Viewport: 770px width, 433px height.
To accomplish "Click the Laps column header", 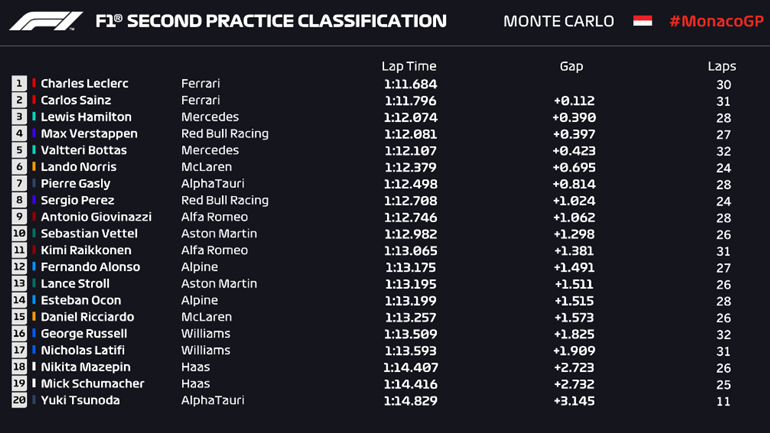I will (721, 66).
